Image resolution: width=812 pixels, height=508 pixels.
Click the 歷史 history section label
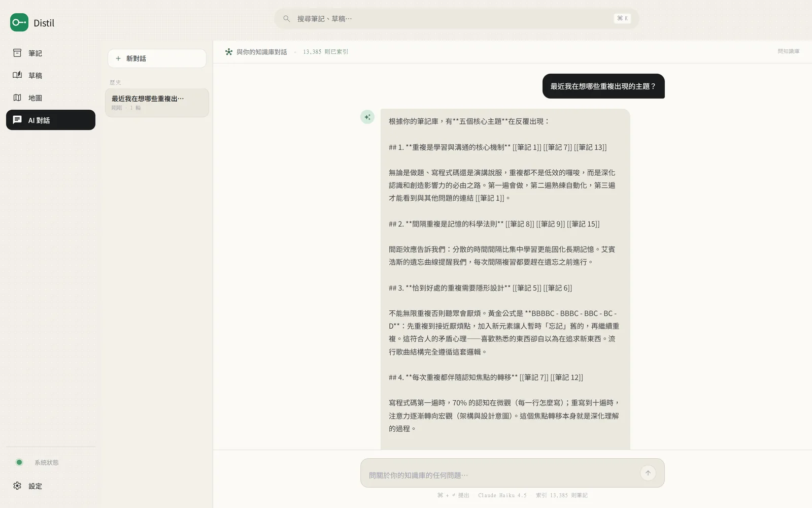[x=115, y=82]
